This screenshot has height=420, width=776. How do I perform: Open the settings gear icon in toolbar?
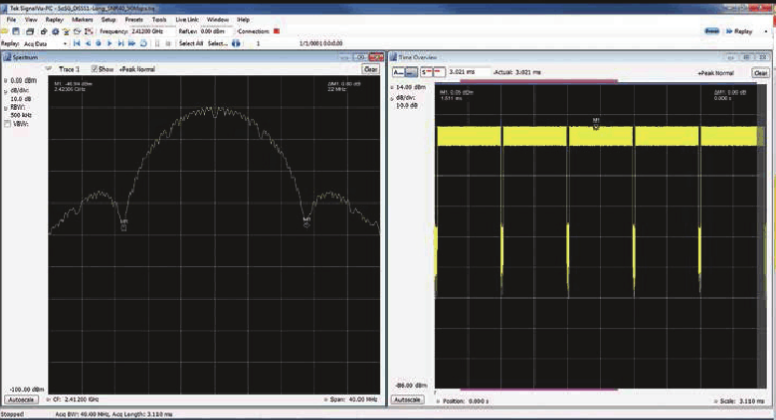tap(55, 32)
